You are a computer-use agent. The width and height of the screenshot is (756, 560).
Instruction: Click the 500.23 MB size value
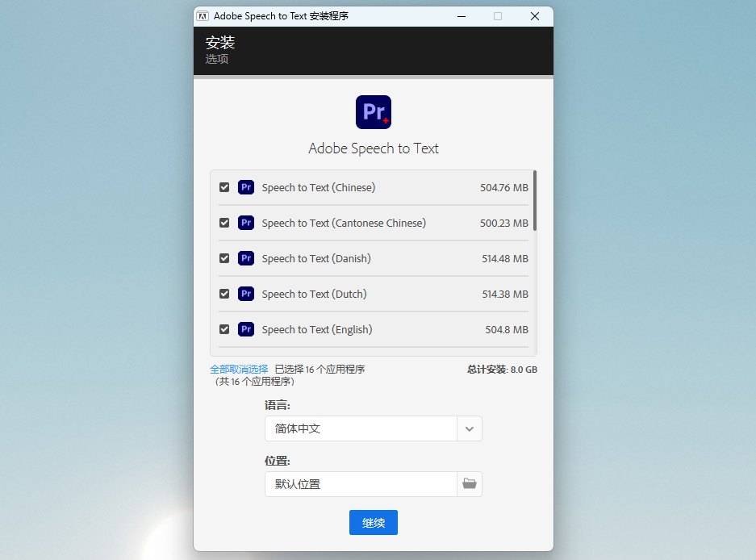(x=503, y=224)
